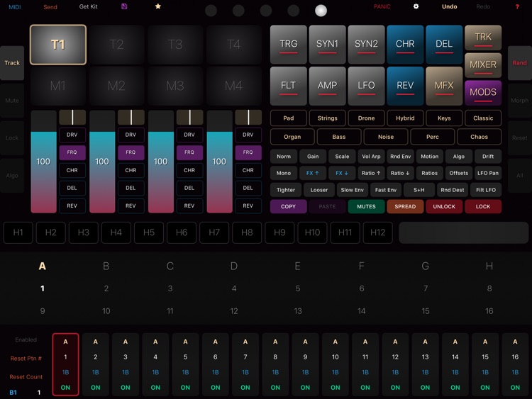Click the FX up arrow button
Image resolution: width=532 pixels, height=399 pixels.
pyautogui.click(x=313, y=173)
